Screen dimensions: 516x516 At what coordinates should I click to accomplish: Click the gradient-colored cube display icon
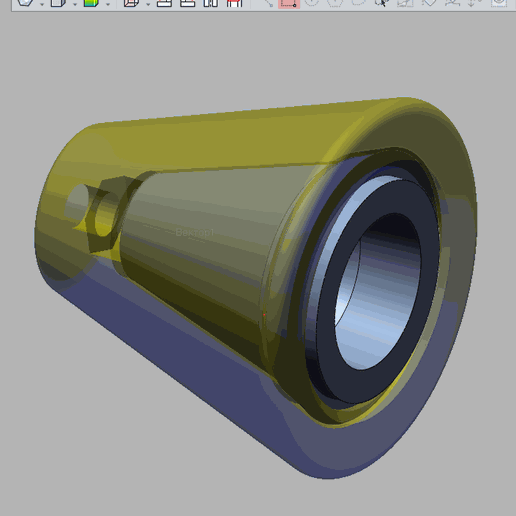(91, 3)
